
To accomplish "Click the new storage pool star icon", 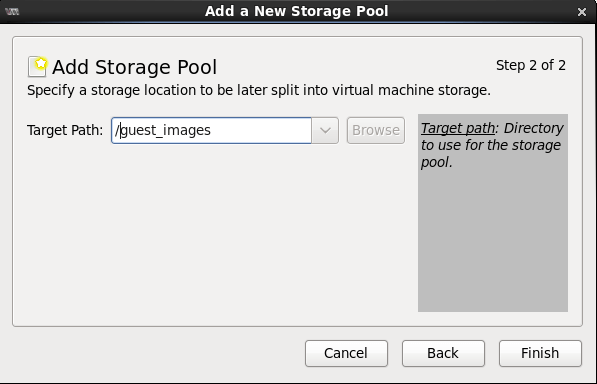I will coord(37,66).
